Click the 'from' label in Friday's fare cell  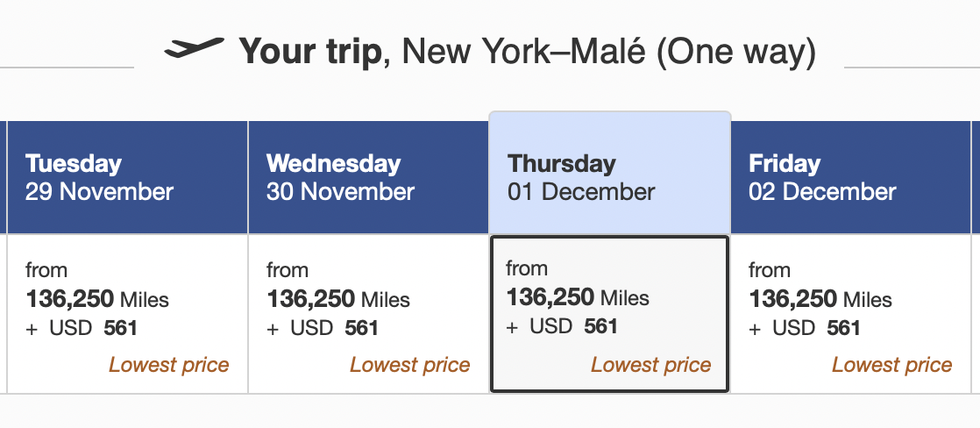(770, 270)
